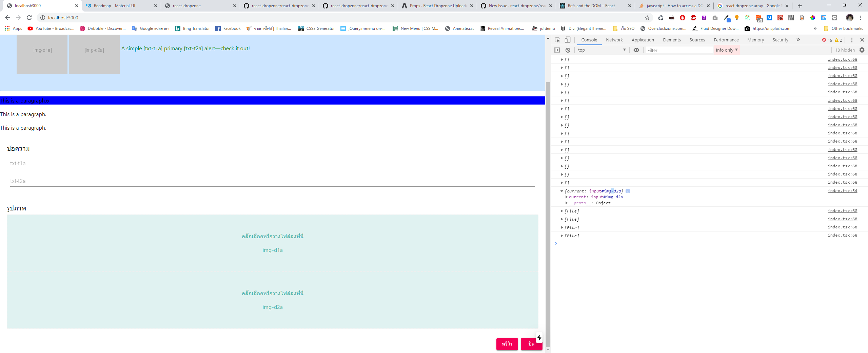868x353 pixels.
Task: Show the console sidebar panel
Action: 557,50
